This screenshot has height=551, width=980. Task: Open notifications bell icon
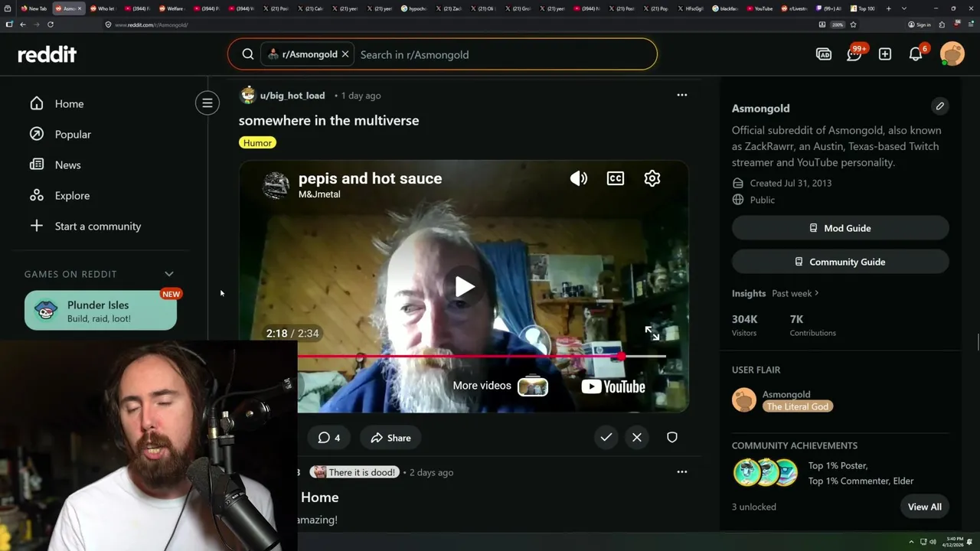pyautogui.click(x=916, y=54)
